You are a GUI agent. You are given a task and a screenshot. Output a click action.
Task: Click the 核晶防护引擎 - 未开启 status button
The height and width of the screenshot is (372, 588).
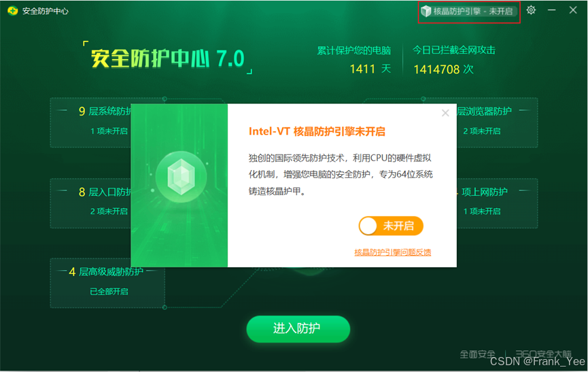[468, 12]
